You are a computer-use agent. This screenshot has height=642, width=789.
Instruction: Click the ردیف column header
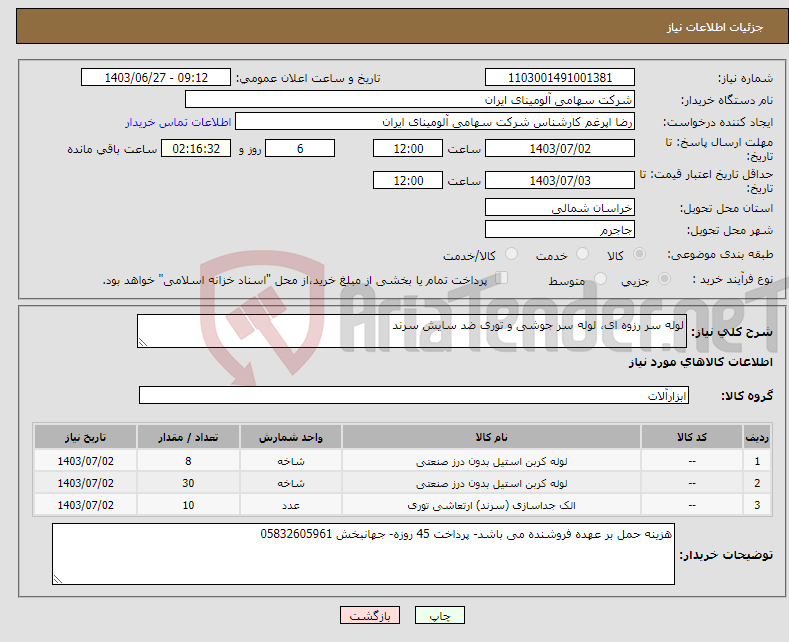pyautogui.click(x=757, y=437)
